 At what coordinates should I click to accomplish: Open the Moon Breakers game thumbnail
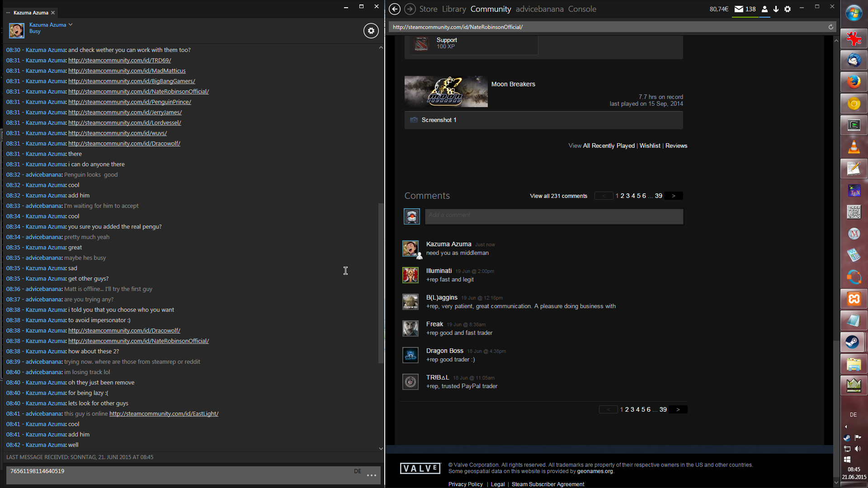coord(446,92)
